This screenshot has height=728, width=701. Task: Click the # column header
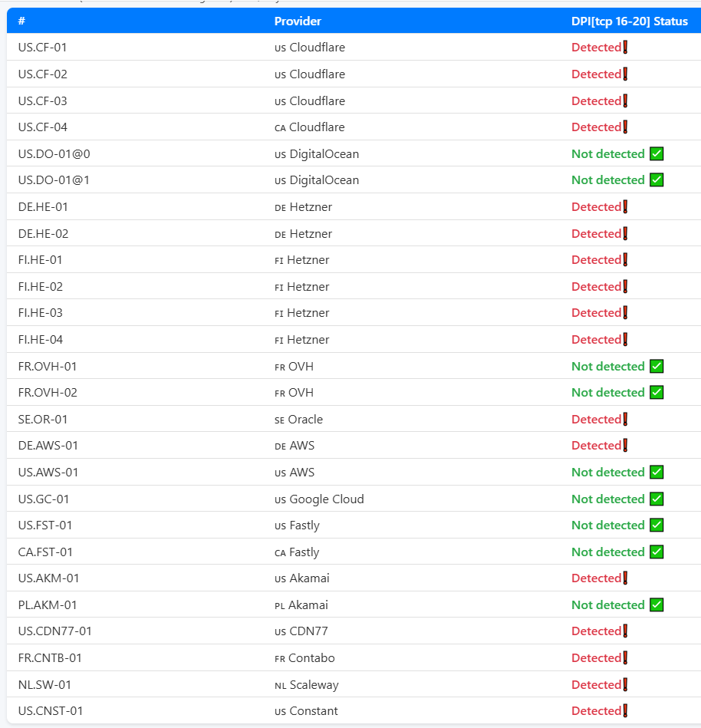(x=21, y=21)
